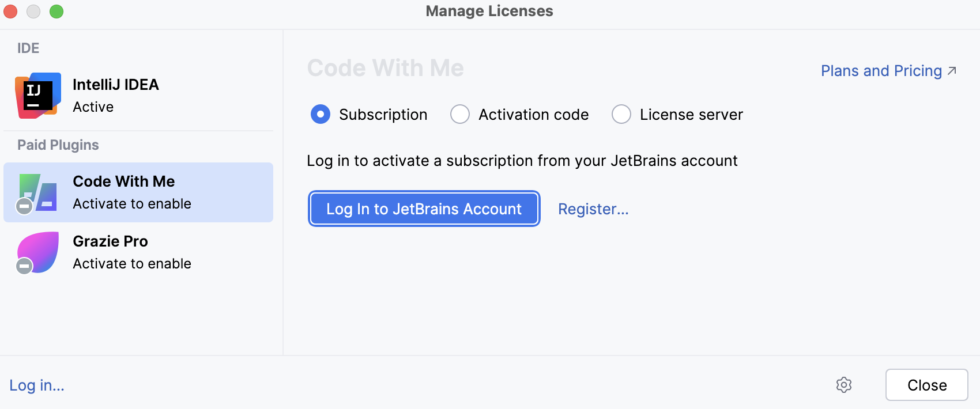Click the Grazie Pro inactive badge icon
Screen dimensions: 980x409
(24, 266)
